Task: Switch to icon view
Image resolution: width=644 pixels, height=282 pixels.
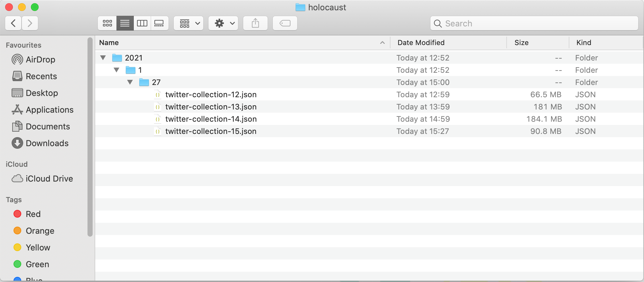Action: [x=107, y=23]
